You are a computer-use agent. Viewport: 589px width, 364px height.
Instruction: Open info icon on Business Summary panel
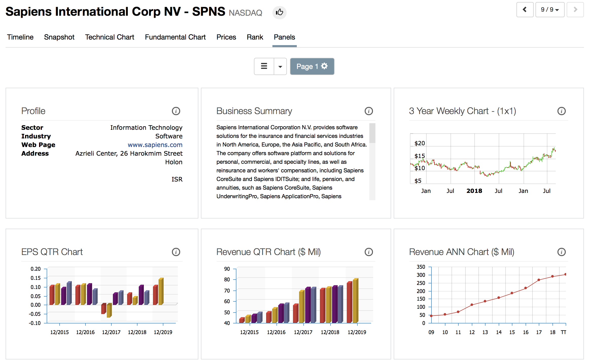(x=369, y=111)
